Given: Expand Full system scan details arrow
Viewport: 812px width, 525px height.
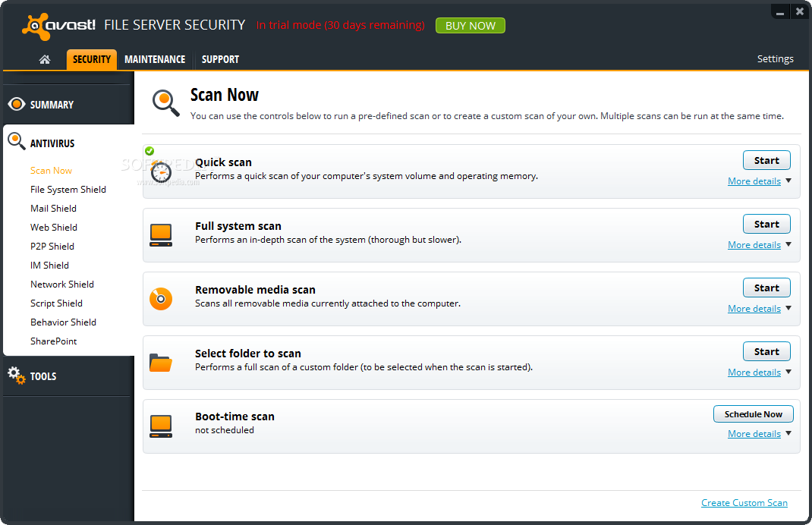Looking at the screenshot, I should coord(788,244).
